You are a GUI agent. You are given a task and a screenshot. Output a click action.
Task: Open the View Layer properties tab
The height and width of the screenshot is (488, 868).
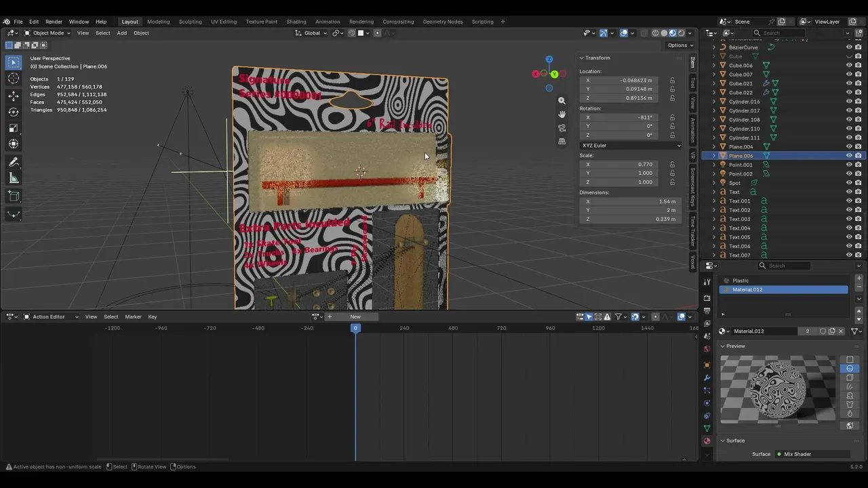pyautogui.click(x=707, y=323)
